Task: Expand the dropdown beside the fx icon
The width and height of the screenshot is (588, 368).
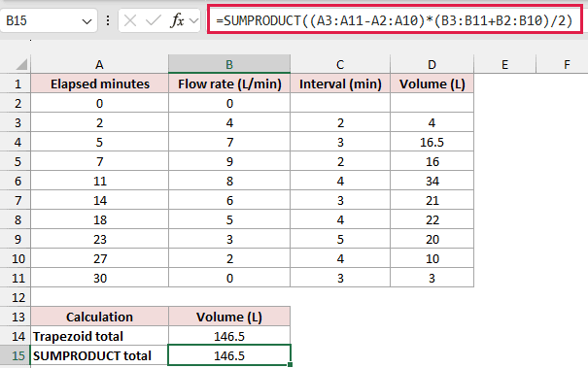Action: pos(193,20)
